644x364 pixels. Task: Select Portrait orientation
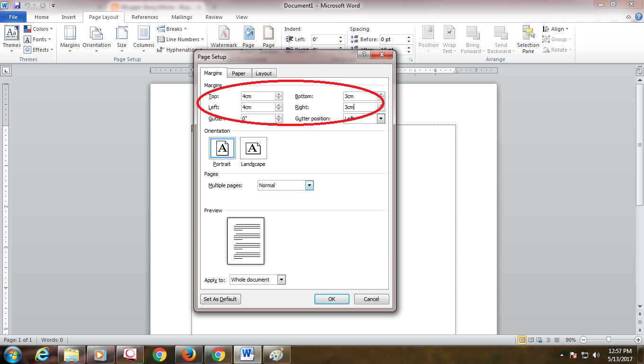(x=222, y=152)
